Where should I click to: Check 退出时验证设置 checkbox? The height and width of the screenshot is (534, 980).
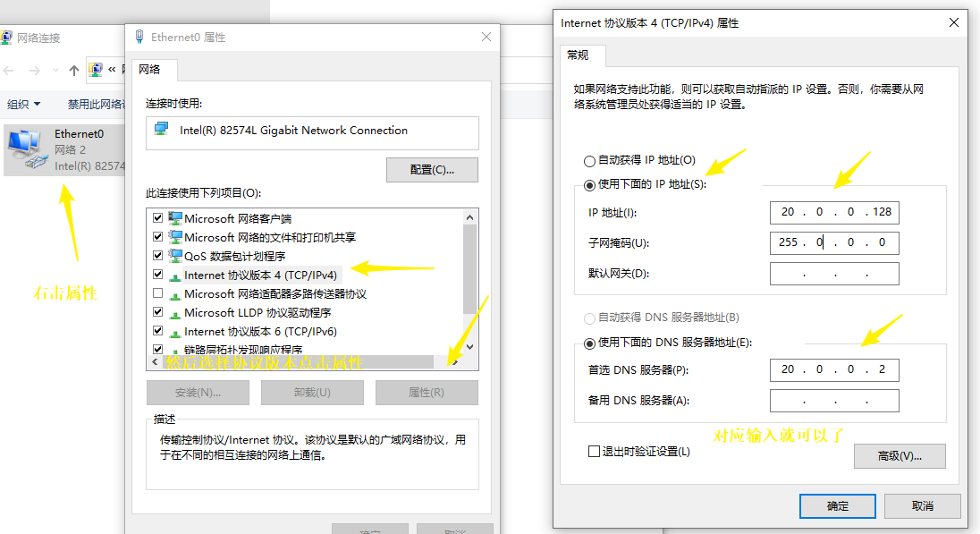(594, 451)
